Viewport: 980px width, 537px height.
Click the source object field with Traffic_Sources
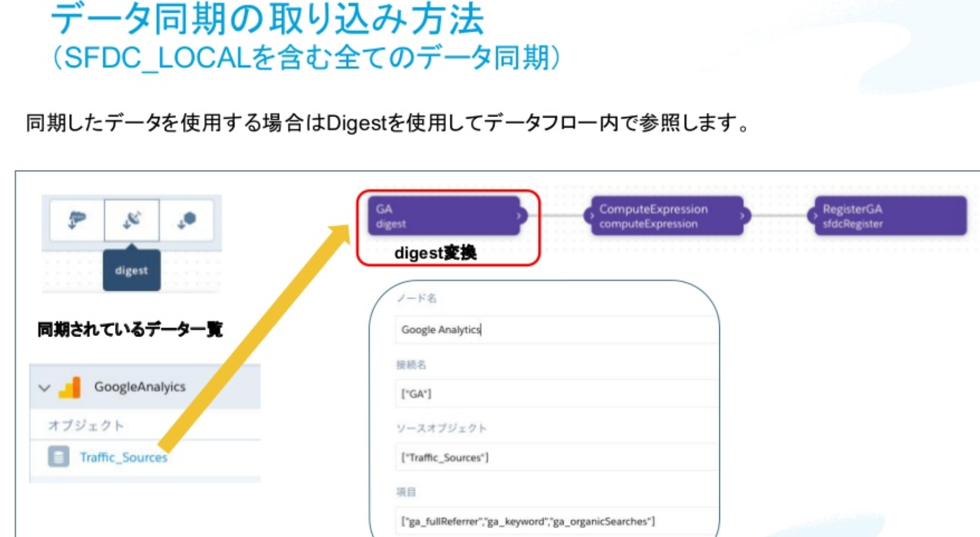[555, 458]
